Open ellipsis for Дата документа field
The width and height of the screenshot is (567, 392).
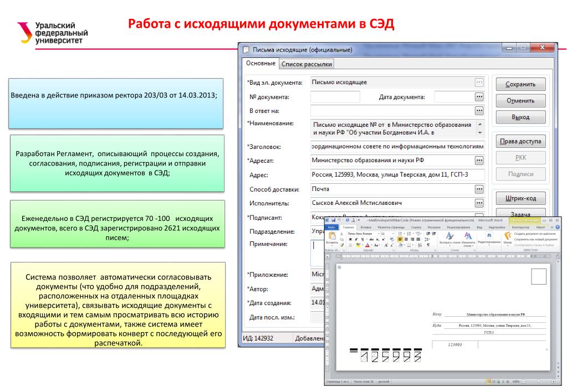point(479,96)
